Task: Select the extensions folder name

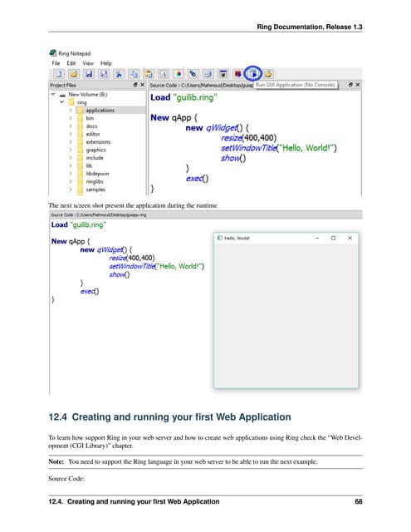Action: coord(98,142)
